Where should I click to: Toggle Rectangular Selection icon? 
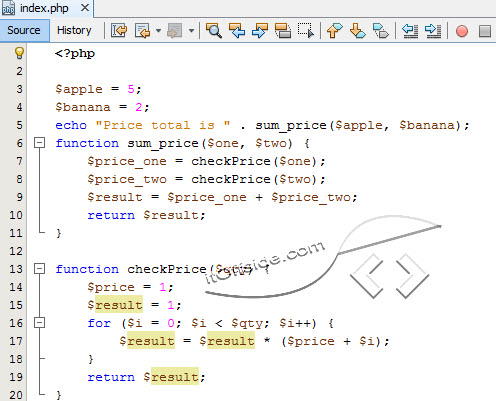(306, 31)
